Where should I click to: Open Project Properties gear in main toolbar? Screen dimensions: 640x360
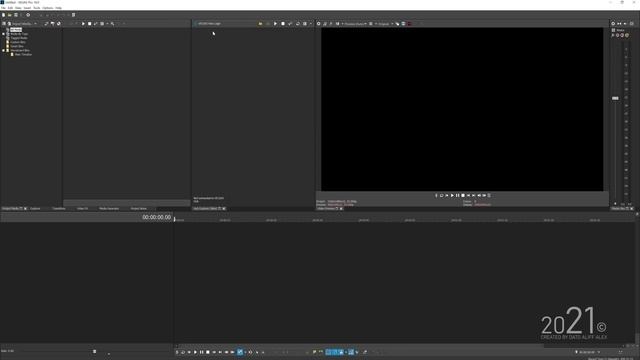tap(28, 15)
